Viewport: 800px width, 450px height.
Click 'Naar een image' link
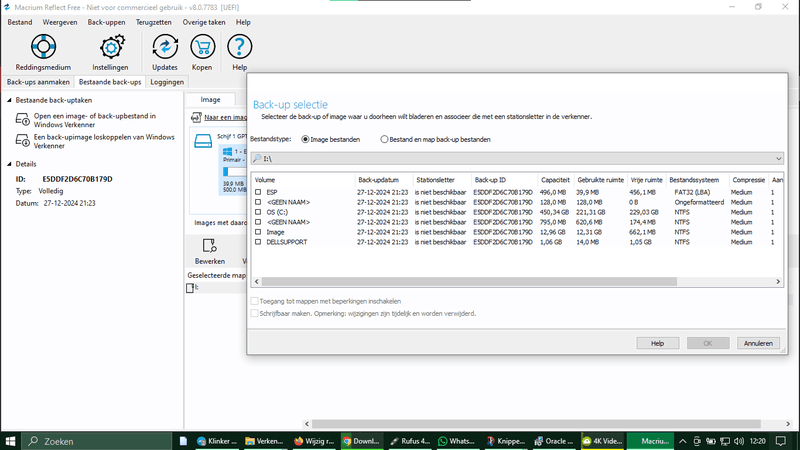[x=226, y=117]
